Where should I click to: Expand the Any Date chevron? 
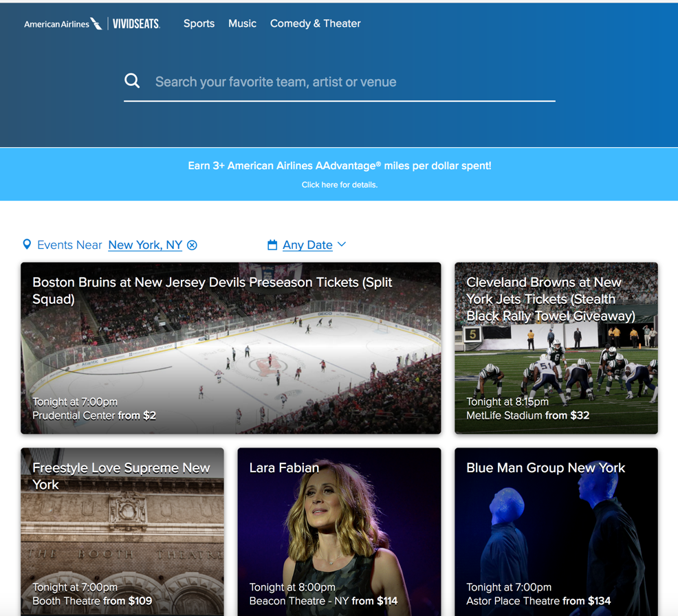(x=342, y=245)
